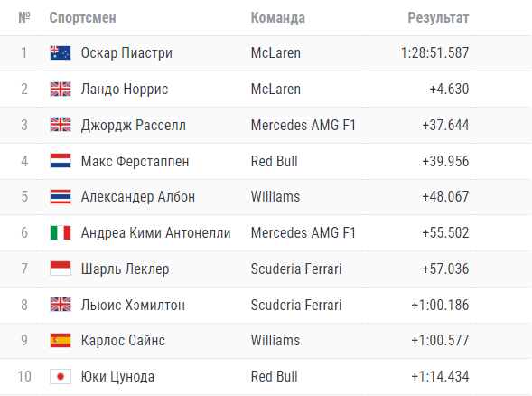
Task: Click the Australian flag icon next to Оскар Пиастри
Action: [x=61, y=53]
